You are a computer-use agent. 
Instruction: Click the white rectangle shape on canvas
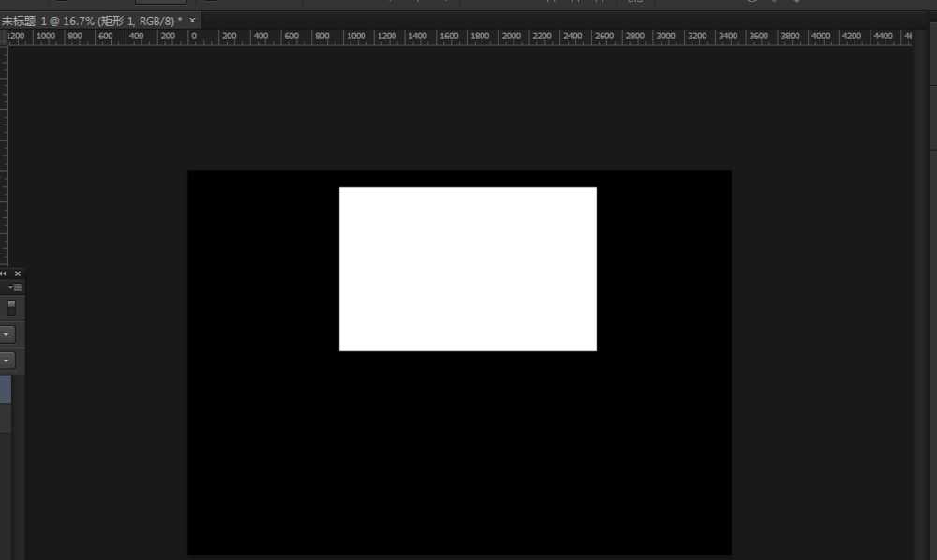coord(468,269)
